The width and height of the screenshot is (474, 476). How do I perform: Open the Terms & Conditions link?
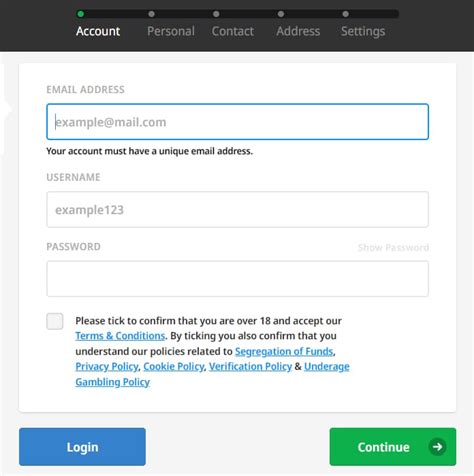120,336
